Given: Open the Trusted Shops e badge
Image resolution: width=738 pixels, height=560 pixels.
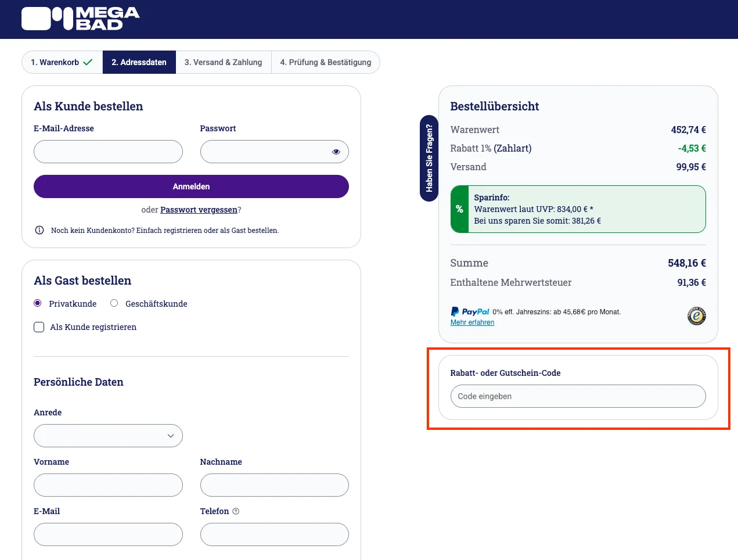Looking at the screenshot, I should click(x=696, y=316).
